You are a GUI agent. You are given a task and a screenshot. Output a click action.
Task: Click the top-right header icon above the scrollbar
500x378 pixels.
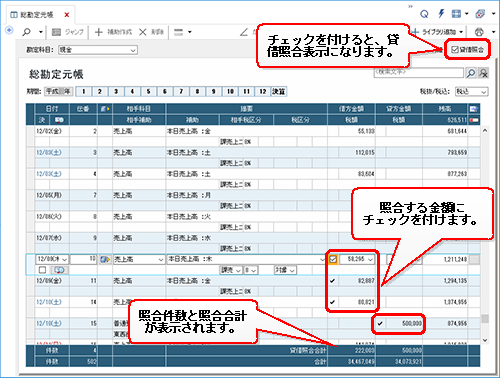tap(473, 109)
